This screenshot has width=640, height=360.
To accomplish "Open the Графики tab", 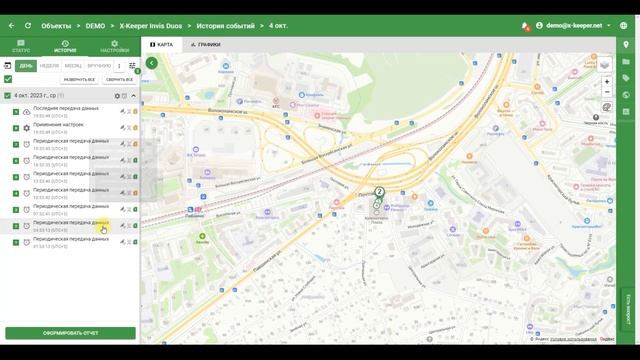I will [206, 44].
